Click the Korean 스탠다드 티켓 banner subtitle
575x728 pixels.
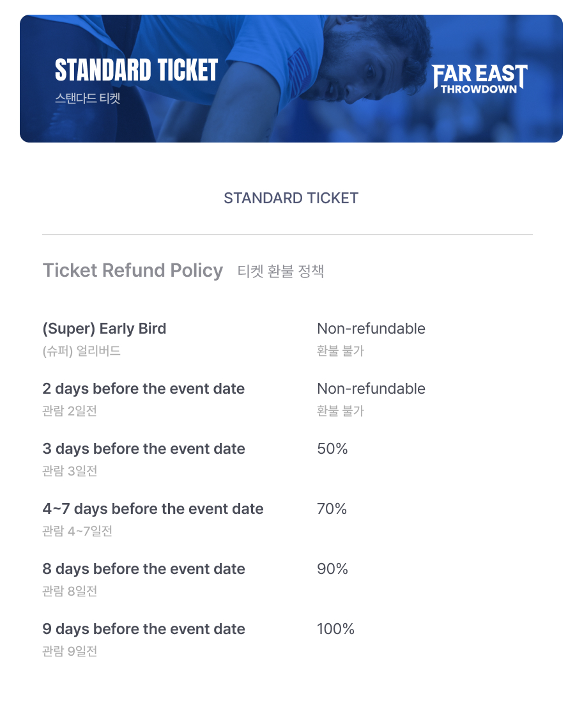(x=87, y=98)
